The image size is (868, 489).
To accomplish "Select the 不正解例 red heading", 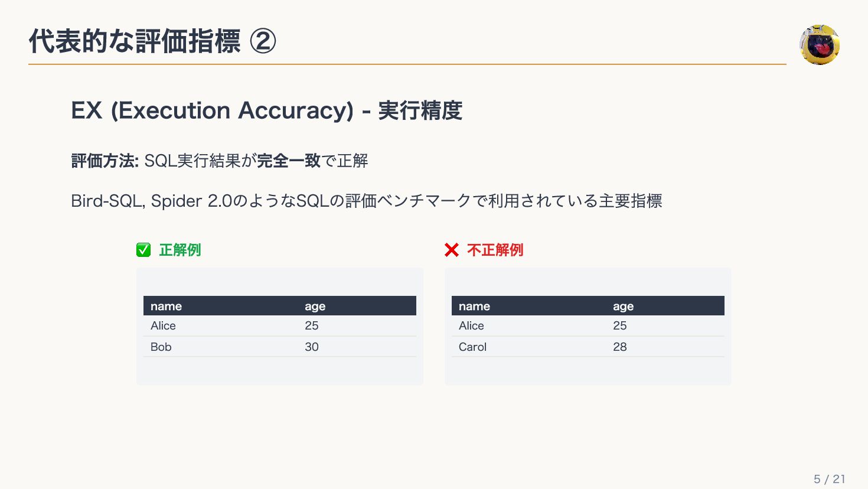I will [x=495, y=250].
